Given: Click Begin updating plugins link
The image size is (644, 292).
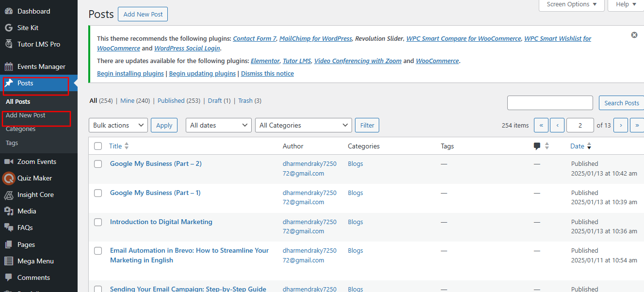Looking at the screenshot, I should click(202, 74).
